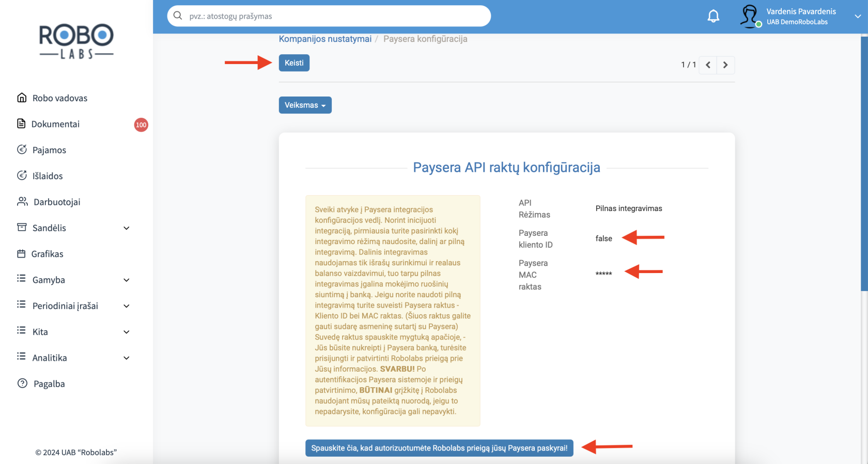Click the 2024 UAB Robolabs copyright text
The height and width of the screenshot is (464, 868).
(76, 453)
